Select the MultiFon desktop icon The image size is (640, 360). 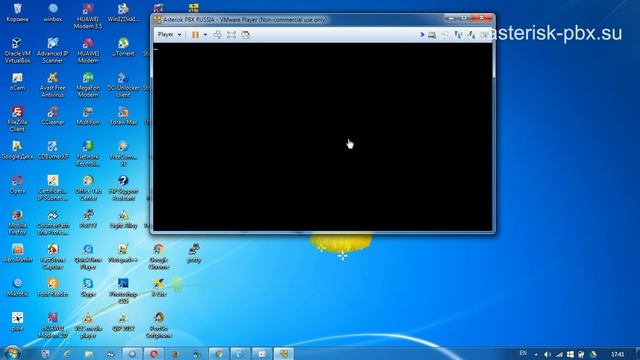[88, 116]
